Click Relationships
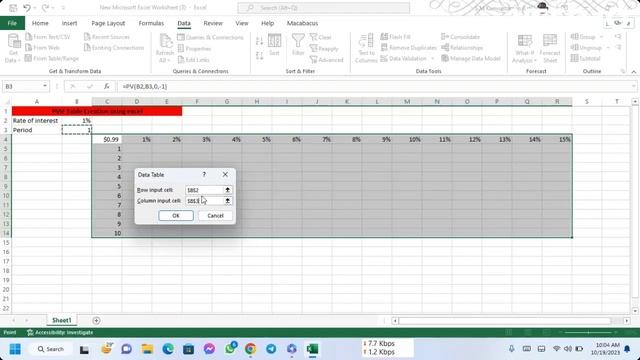The height and width of the screenshot is (360, 640). (x=462, y=48)
